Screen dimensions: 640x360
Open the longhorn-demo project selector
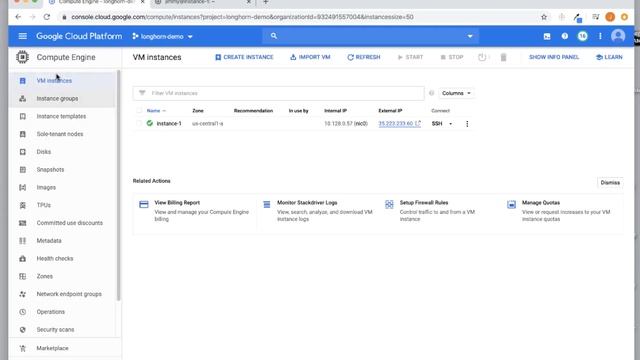[x=162, y=36]
